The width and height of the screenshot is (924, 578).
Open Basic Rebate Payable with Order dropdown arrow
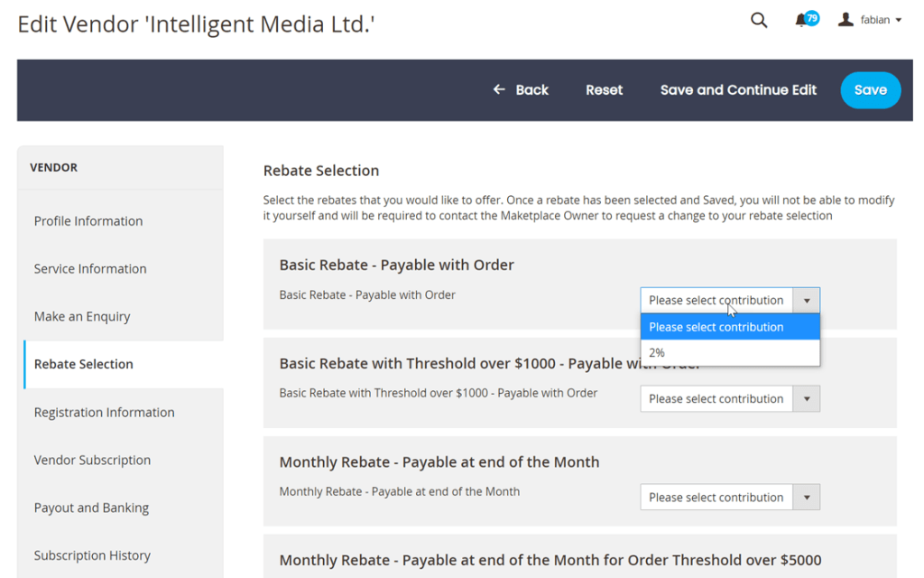(x=806, y=300)
